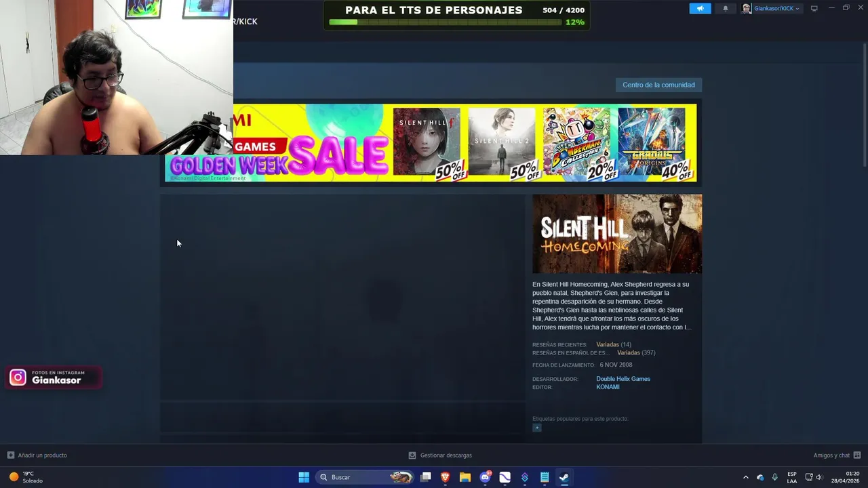868x488 pixels.
Task: Open the white wave-logo app in taskbar
Action: pyautogui.click(x=505, y=477)
